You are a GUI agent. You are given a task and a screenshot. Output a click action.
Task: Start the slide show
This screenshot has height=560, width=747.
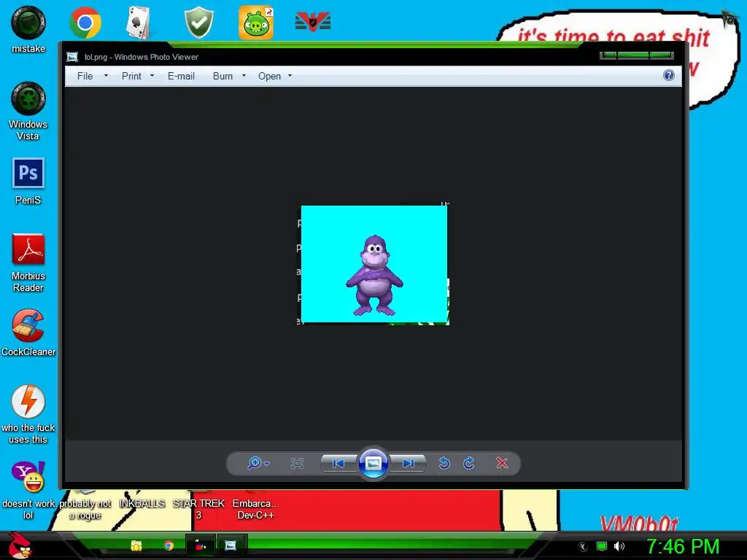[x=373, y=463]
